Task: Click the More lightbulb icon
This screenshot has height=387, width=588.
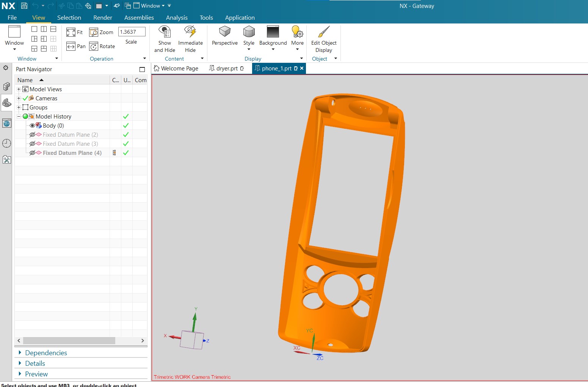Action: coord(297,32)
